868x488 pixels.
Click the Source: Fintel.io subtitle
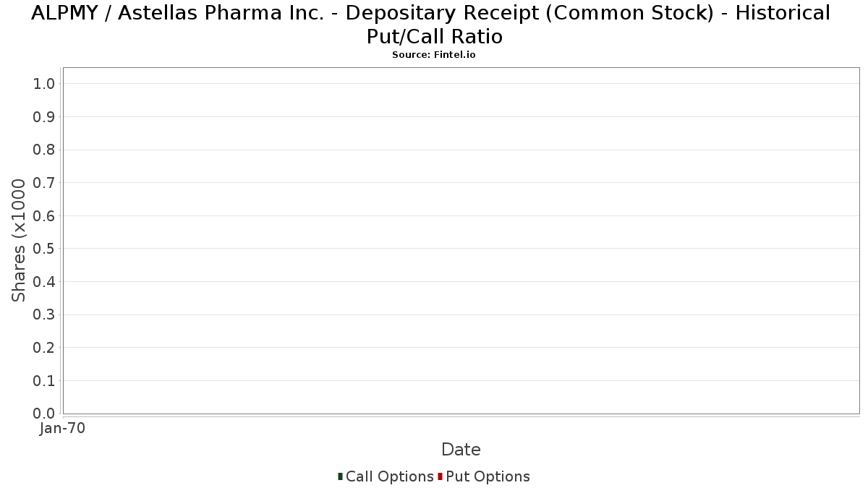(x=434, y=55)
